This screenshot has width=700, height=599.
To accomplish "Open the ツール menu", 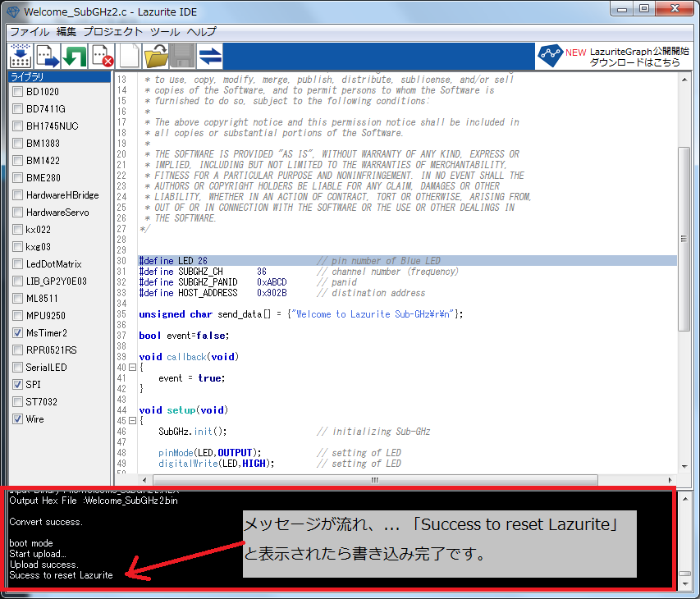I will 165,32.
